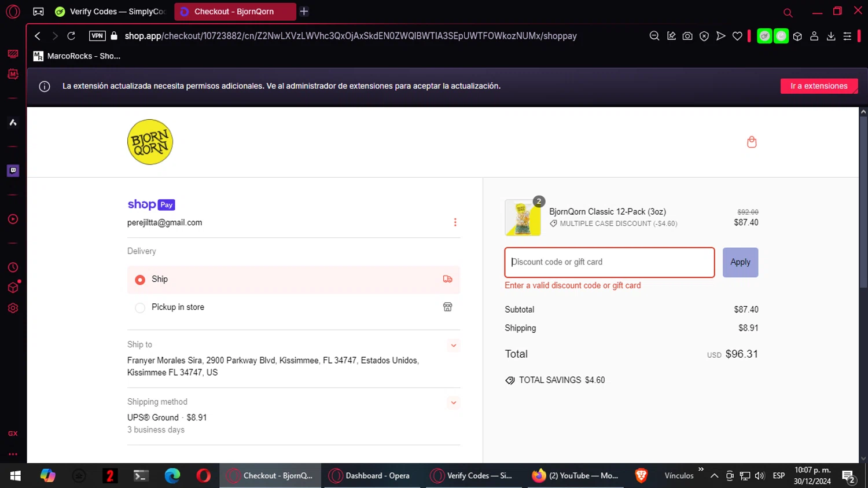The image size is (868, 488).
Task: Show hidden tray icons chevron
Action: [714, 476]
